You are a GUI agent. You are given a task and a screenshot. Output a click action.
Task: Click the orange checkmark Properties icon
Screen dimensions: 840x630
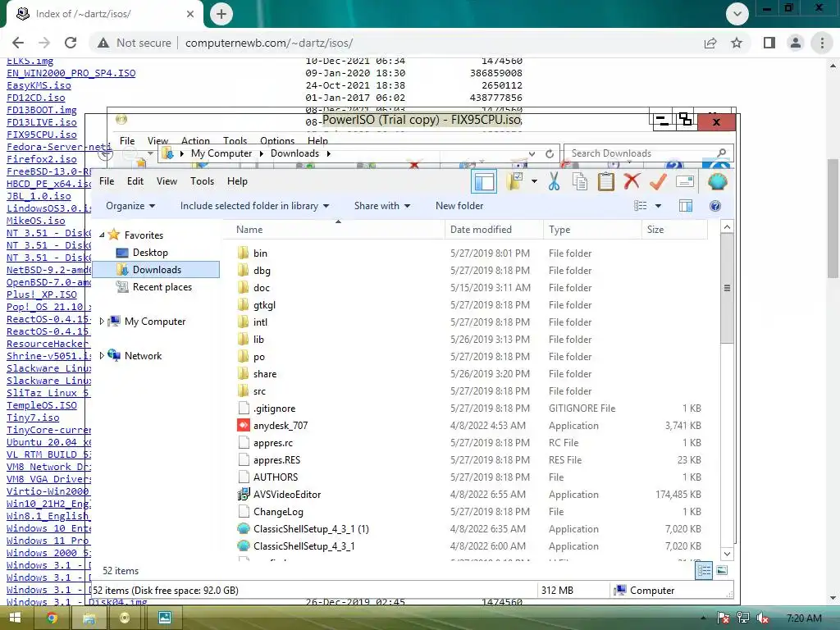tap(658, 181)
